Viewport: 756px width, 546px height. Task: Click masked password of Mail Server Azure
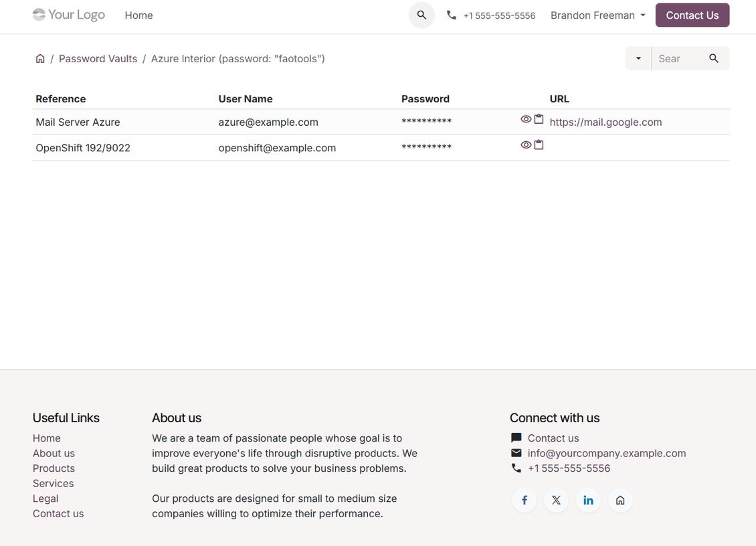(427, 121)
